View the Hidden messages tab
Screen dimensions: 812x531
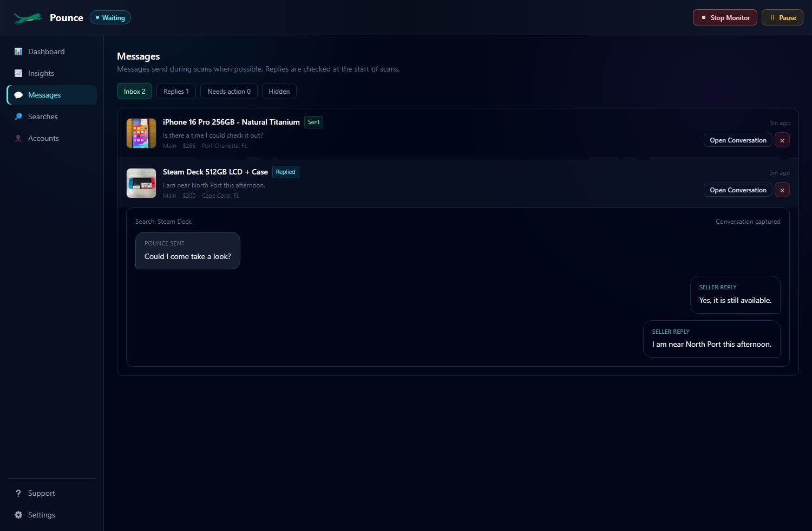(x=279, y=91)
